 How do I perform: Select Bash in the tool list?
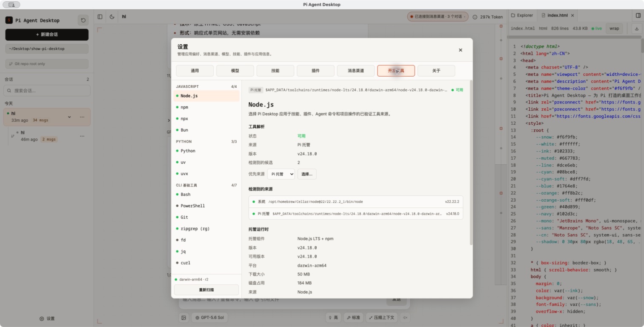point(206,195)
